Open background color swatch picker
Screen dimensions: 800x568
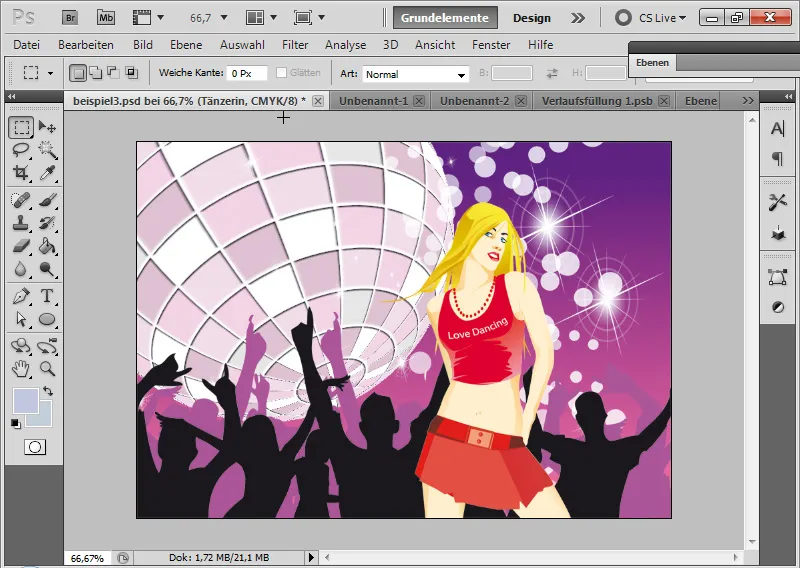click(45, 419)
